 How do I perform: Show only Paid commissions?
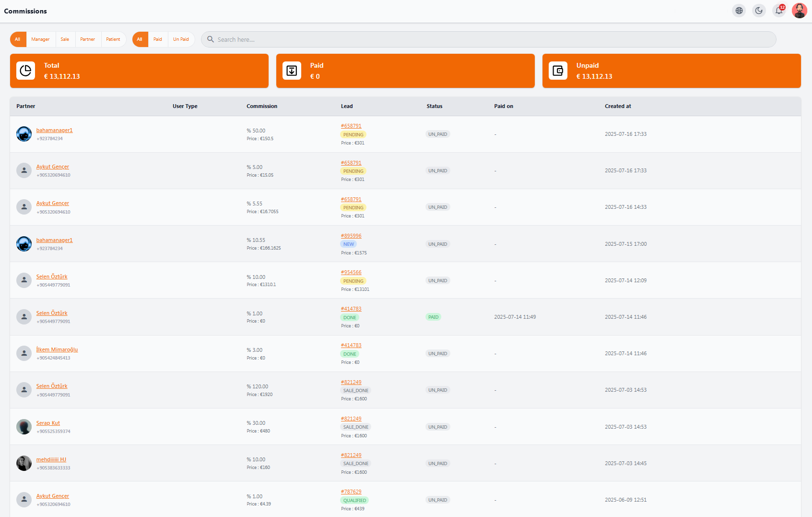tap(158, 39)
